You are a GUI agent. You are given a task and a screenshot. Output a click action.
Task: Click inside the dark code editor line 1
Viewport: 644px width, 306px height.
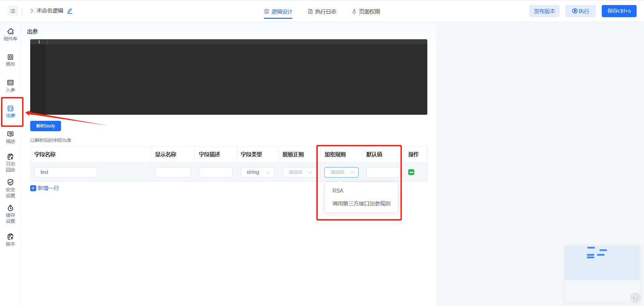point(236,42)
